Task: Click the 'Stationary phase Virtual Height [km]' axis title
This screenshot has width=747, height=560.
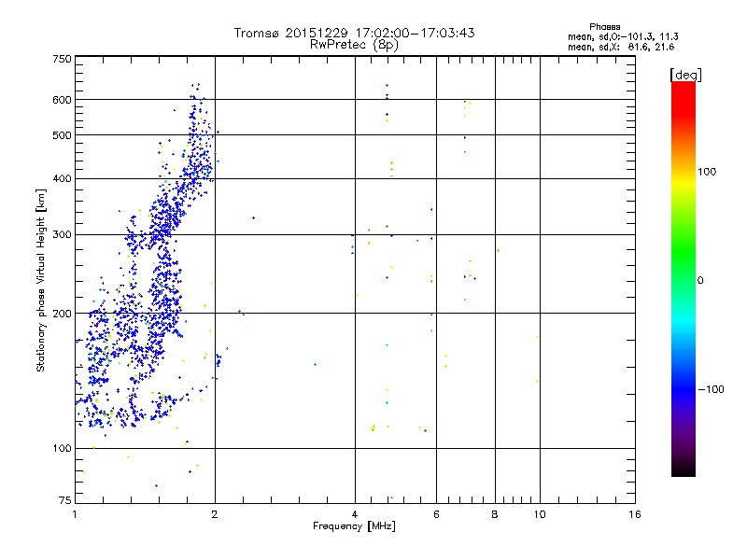Action: click(x=41, y=281)
